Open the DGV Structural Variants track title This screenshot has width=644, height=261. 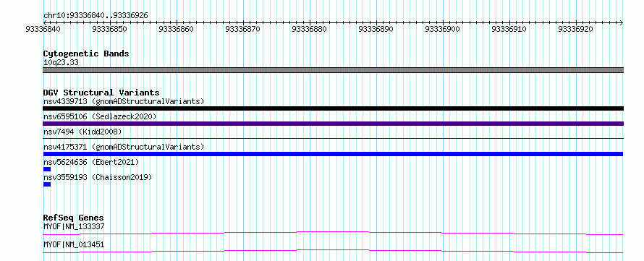pyautogui.click(x=101, y=93)
